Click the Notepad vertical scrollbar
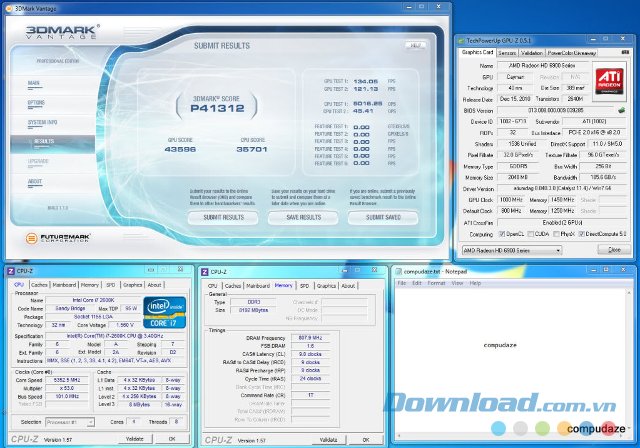The width and height of the screenshot is (640, 448). coord(629,362)
